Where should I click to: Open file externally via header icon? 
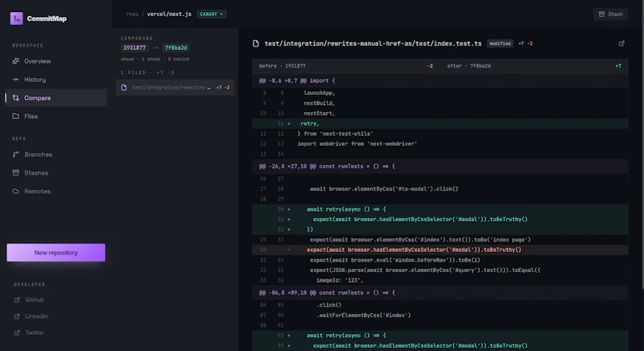(x=621, y=43)
